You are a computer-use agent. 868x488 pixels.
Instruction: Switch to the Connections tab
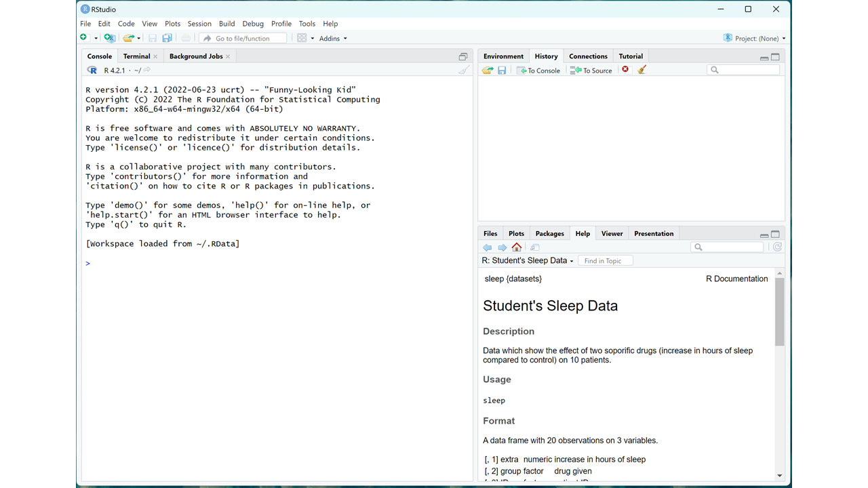click(588, 56)
